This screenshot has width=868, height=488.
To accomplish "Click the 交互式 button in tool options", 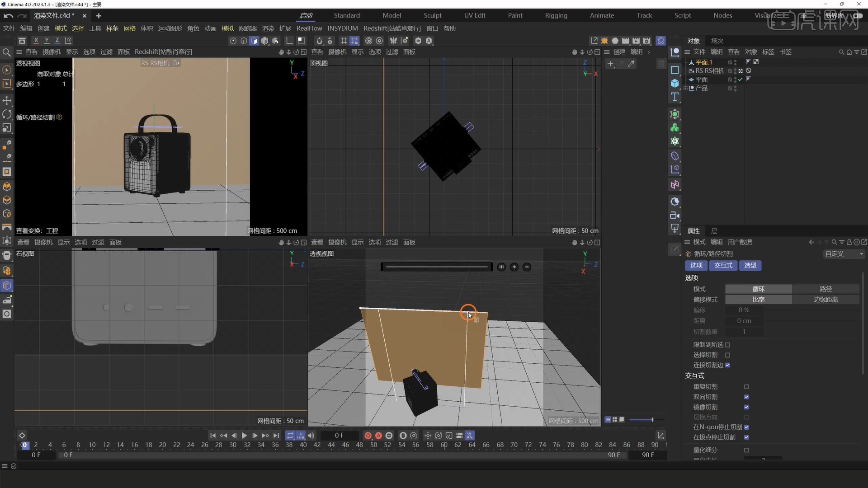I will (x=723, y=266).
